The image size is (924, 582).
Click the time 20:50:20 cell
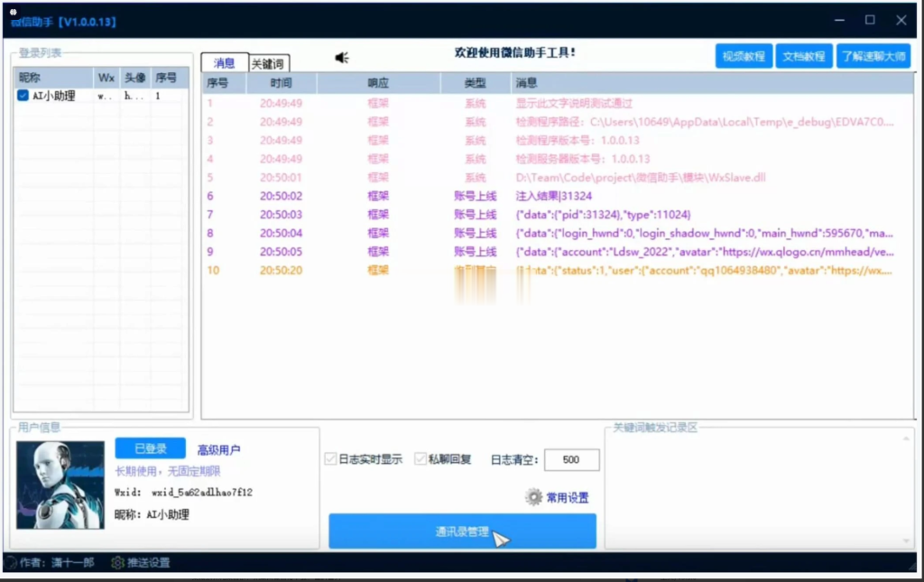(x=282, y=271)
